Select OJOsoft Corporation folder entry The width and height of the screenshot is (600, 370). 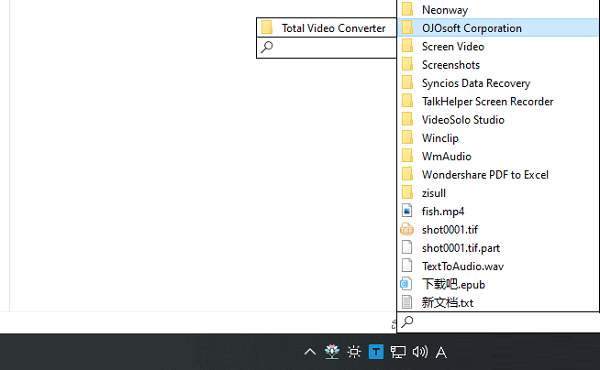[x=497, y=28]
